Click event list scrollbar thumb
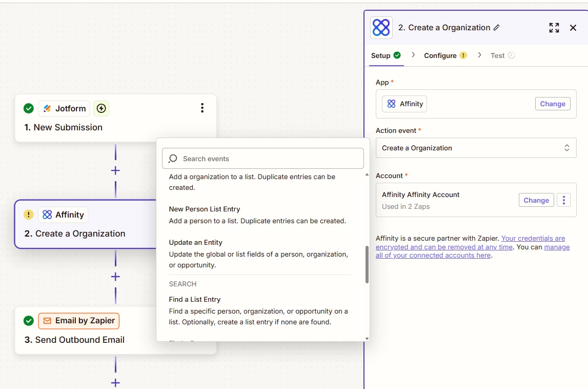 pyautogui.click(x=367, y=264)
